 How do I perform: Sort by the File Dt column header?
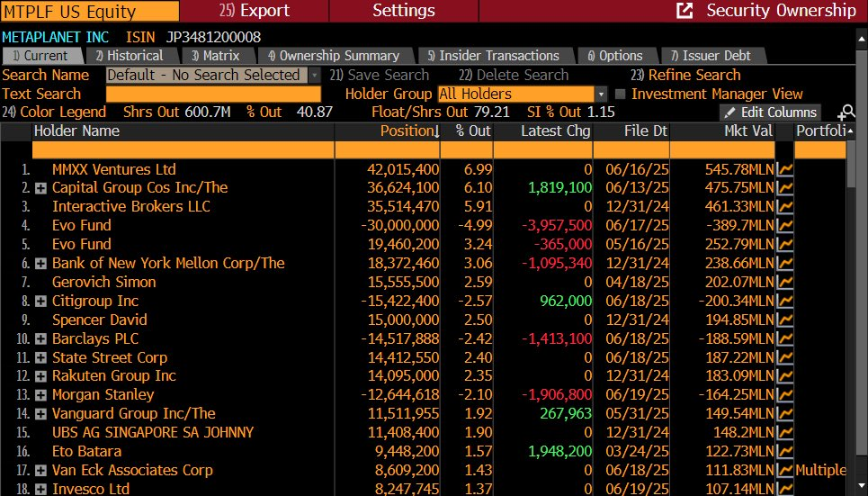631,131
